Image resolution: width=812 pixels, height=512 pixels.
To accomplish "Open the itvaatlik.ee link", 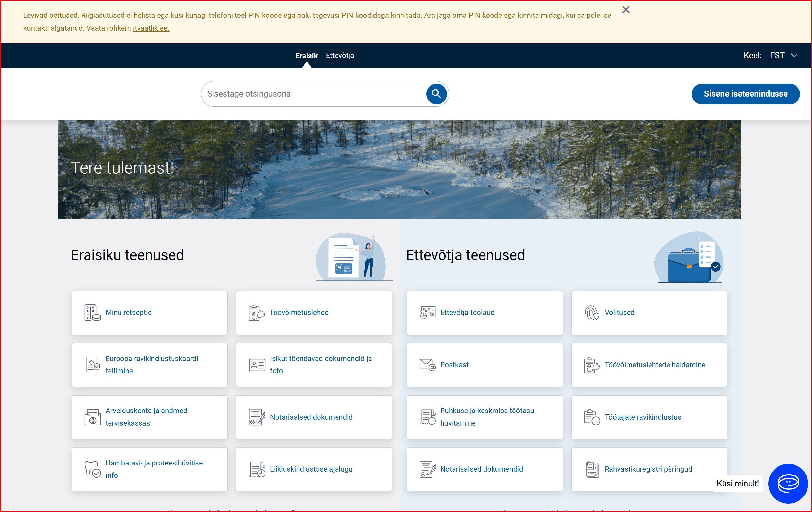I will 151,28.
